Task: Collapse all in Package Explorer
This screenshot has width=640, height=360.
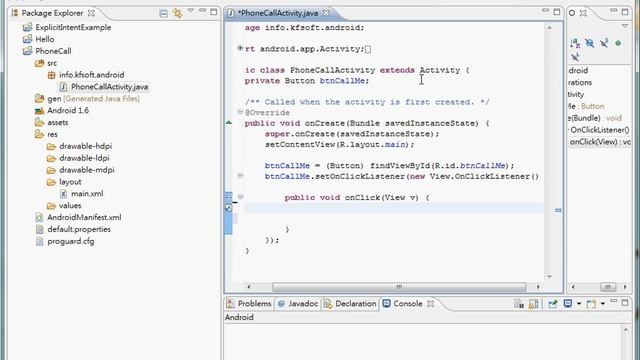Action: point(164,13)
